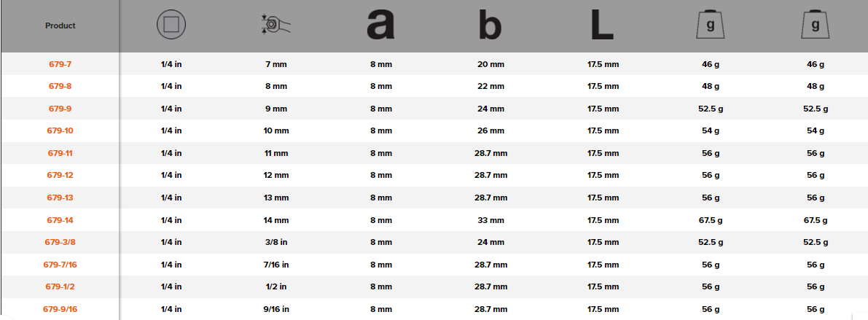This screenshot has height=320, width=868.
Task: Select product 679-12 link
Action: [60, 175]
